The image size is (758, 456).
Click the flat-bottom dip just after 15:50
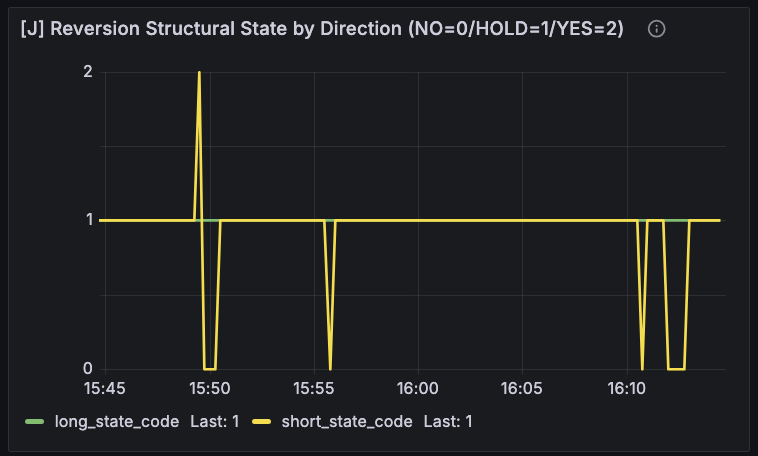point(209,369)
